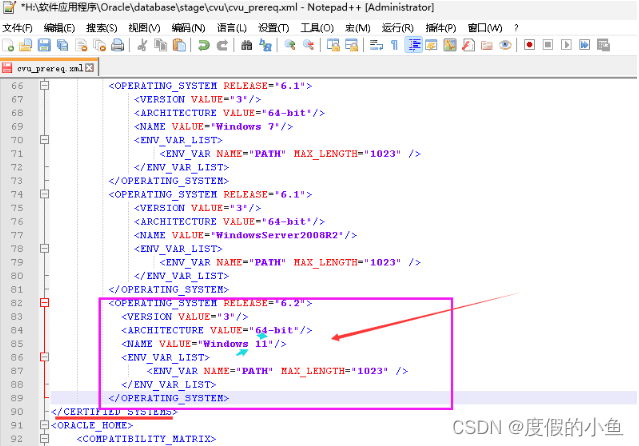639x446 pixels.
Task: Click the Copy toolbar icon
Action: (161, 45)
